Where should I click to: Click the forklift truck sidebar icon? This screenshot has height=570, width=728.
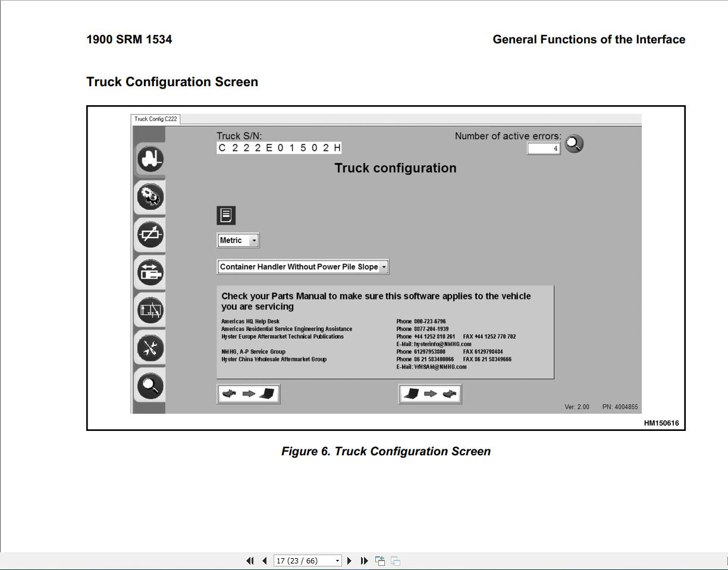click(150, 159)
